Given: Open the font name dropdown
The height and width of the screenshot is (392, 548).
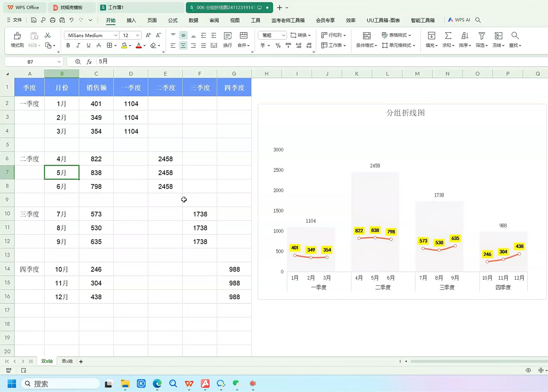Looking at the screenshot, I should click(116, 35).
